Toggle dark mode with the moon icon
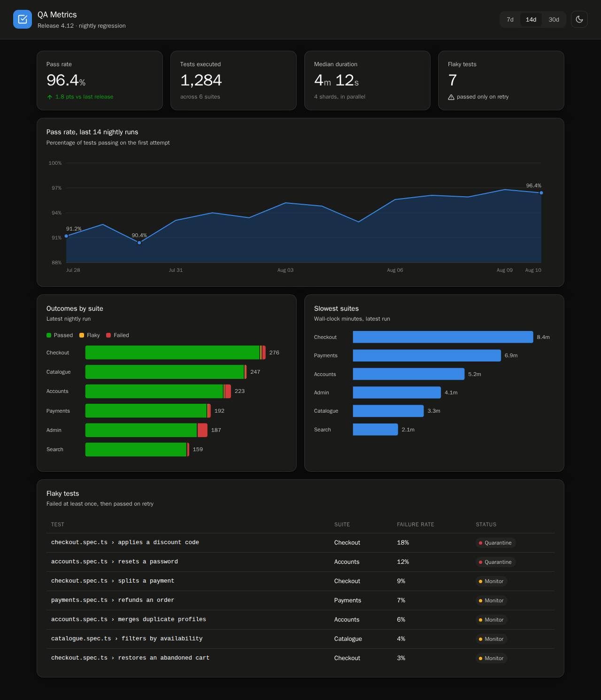 pos(579,19)
